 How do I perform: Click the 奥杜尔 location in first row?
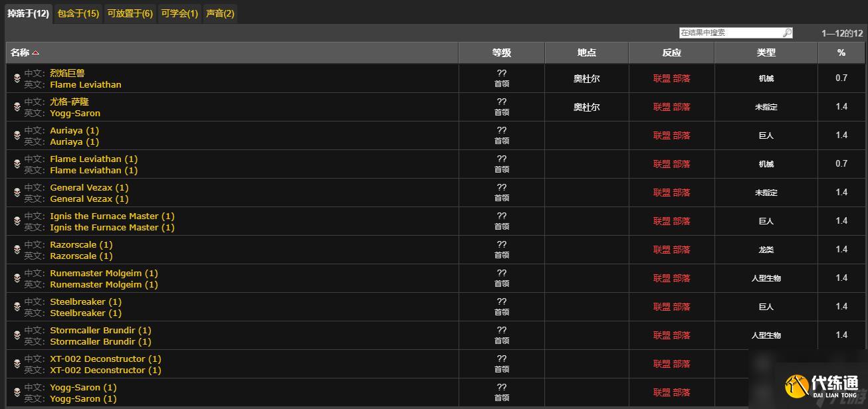coord(586,78)
